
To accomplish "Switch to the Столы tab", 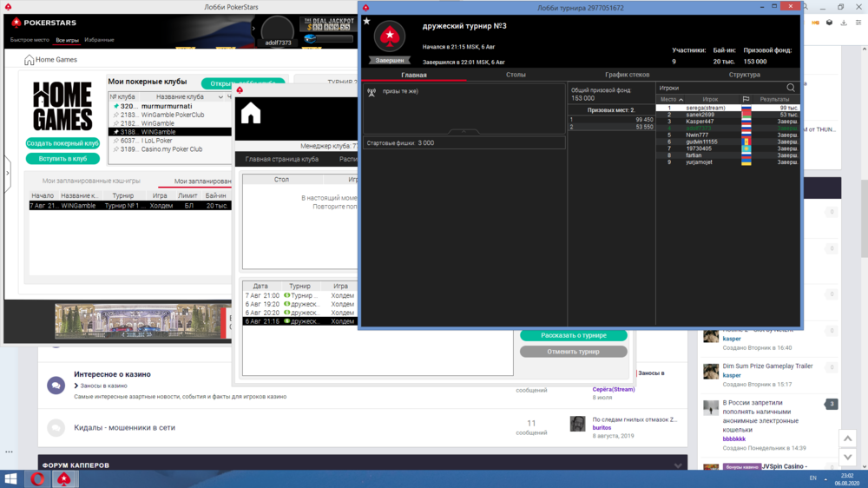I will click(516, 75).
